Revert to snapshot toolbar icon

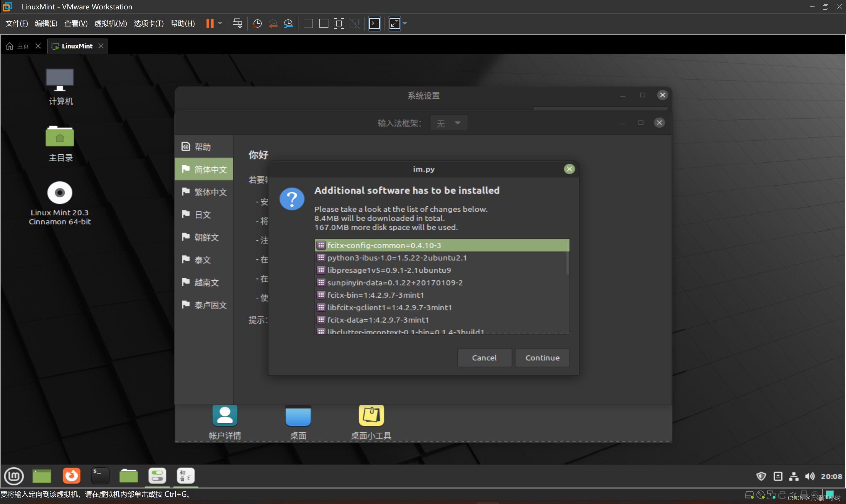pyautogui.click(x=273, y=23)
